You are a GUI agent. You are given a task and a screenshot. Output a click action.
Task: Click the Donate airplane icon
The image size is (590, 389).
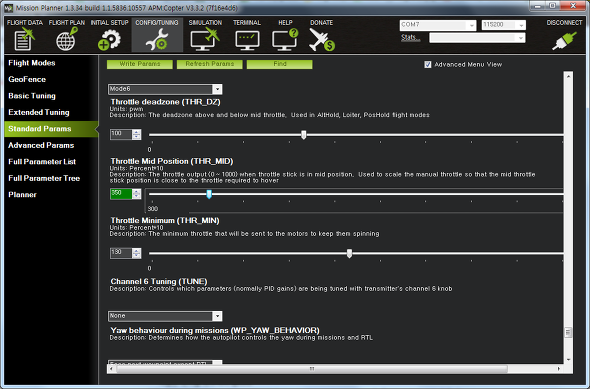[x=322, y=40]
